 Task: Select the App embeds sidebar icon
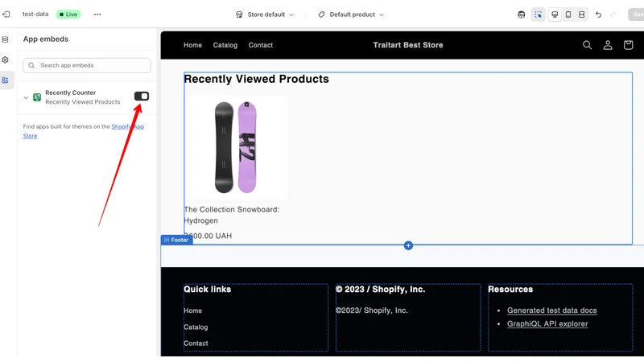(6, 80)
